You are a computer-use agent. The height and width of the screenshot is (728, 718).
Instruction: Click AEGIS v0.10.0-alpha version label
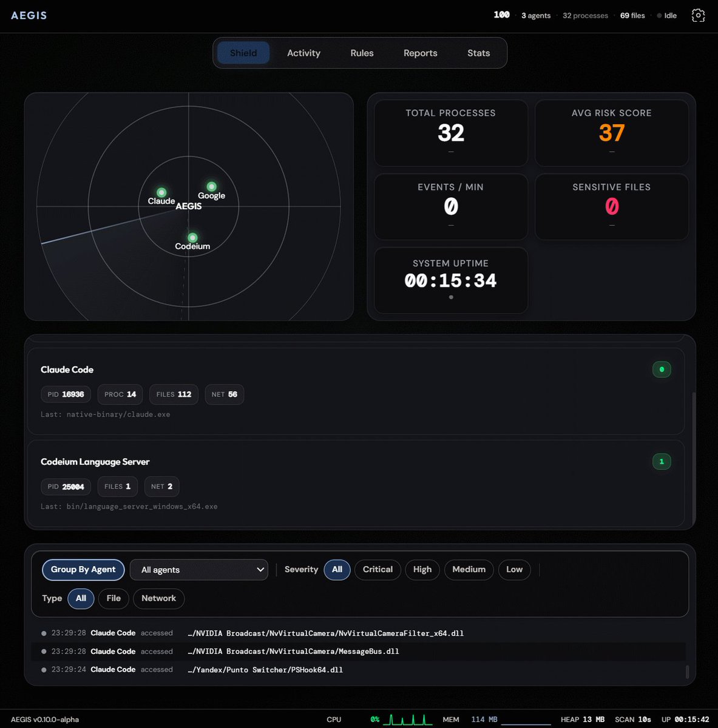pyautogui.click(x=45, y=720)
